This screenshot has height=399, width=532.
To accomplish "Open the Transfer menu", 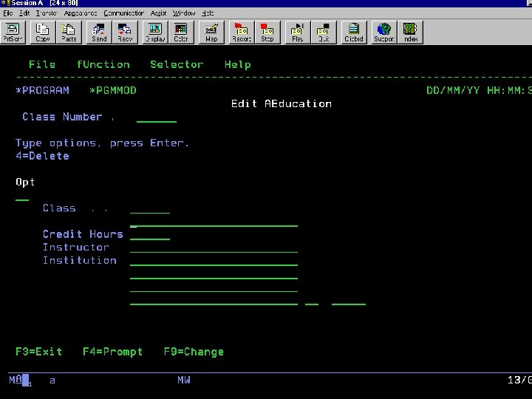I will click(47, 13).
